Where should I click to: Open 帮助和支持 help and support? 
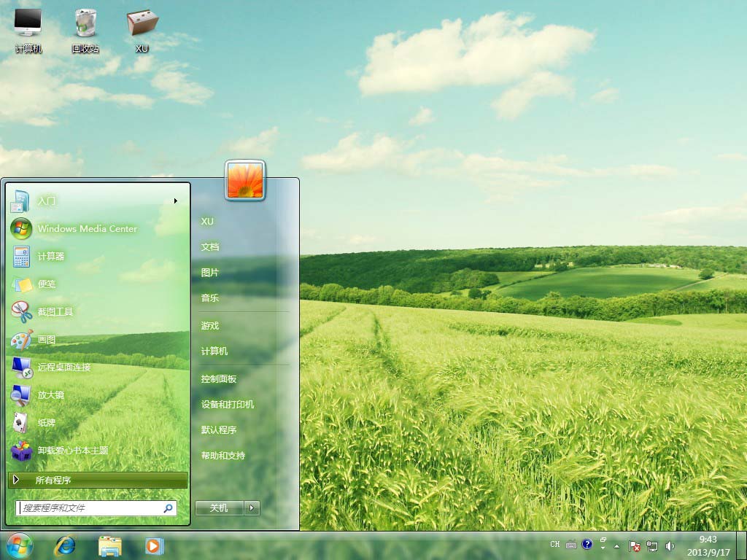coord(223,455)
